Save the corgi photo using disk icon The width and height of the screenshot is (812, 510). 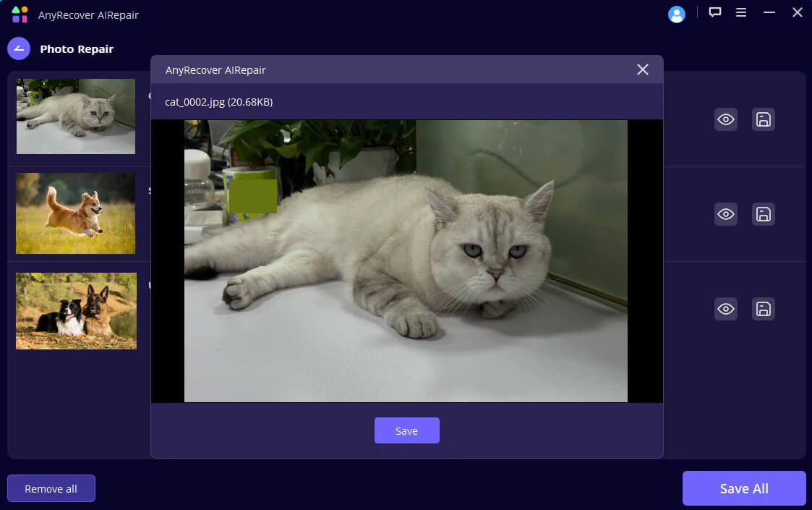coord(763,214)
